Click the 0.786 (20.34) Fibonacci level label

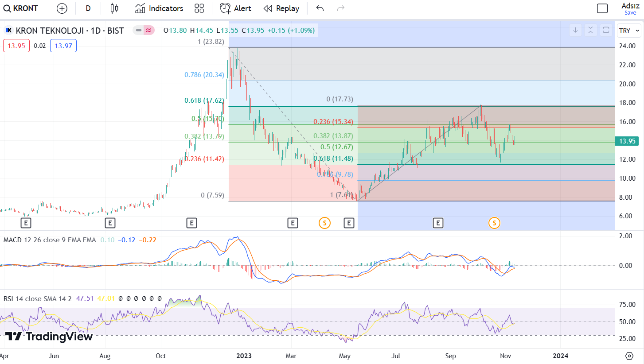coord(204,75)
